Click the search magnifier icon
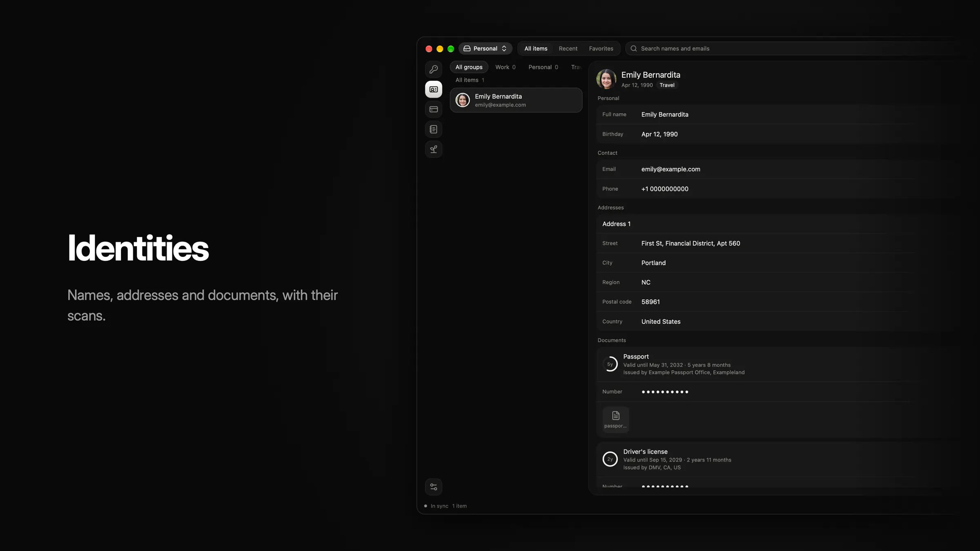980x551 pixels. click(x=633, y=49)
